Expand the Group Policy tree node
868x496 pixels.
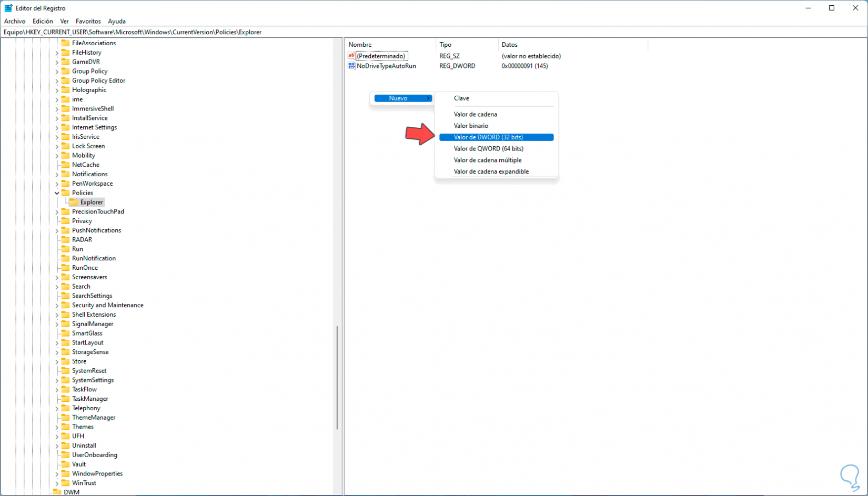[57, 72]
